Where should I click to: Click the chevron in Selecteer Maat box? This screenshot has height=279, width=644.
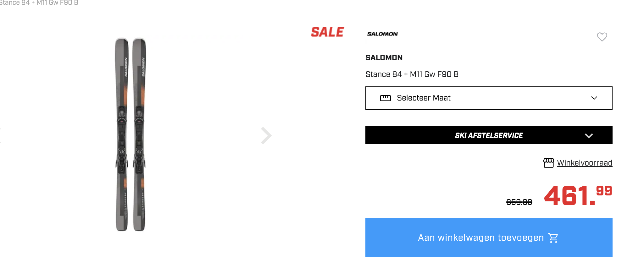594,98
